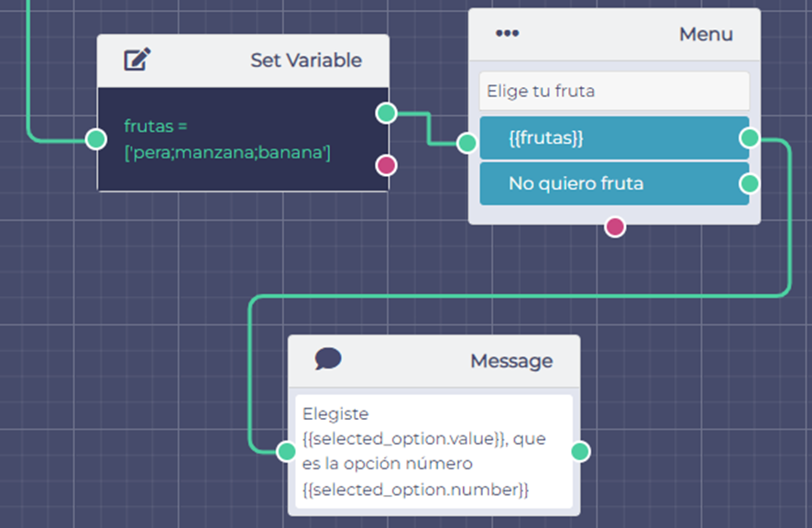Screen dimensions: 812x528
Task: Select the green output port of Set Variable
Action: (387, 113)
